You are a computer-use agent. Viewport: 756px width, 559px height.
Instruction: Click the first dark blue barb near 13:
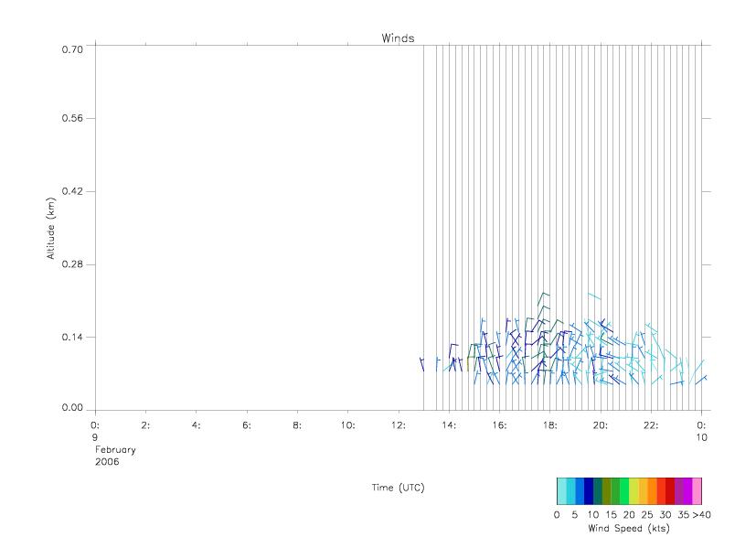421,364
